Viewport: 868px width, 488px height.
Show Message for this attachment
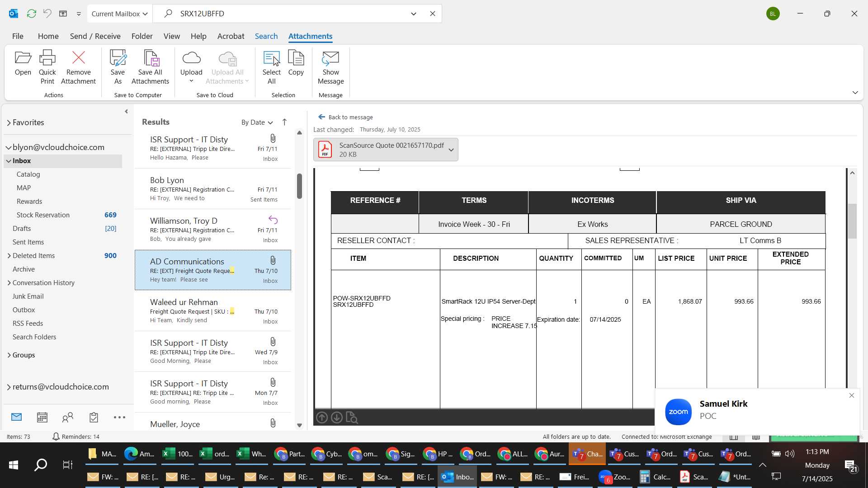[330, 67]
